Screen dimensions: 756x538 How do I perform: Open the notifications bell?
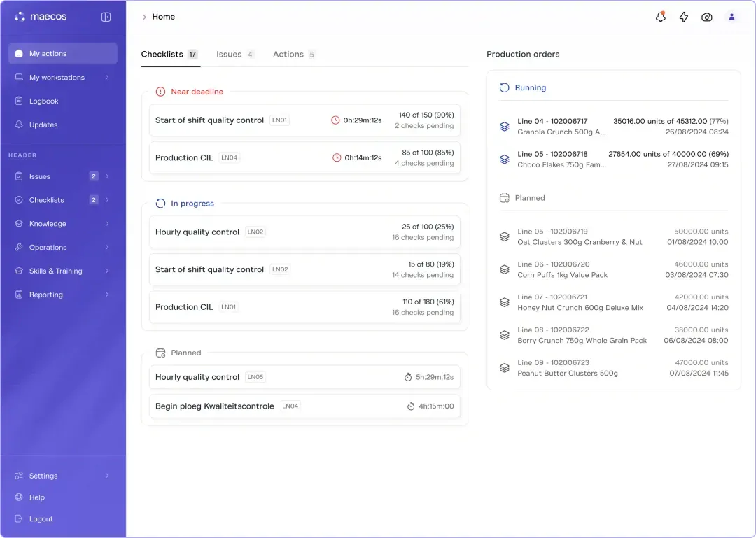coord(661,17)
